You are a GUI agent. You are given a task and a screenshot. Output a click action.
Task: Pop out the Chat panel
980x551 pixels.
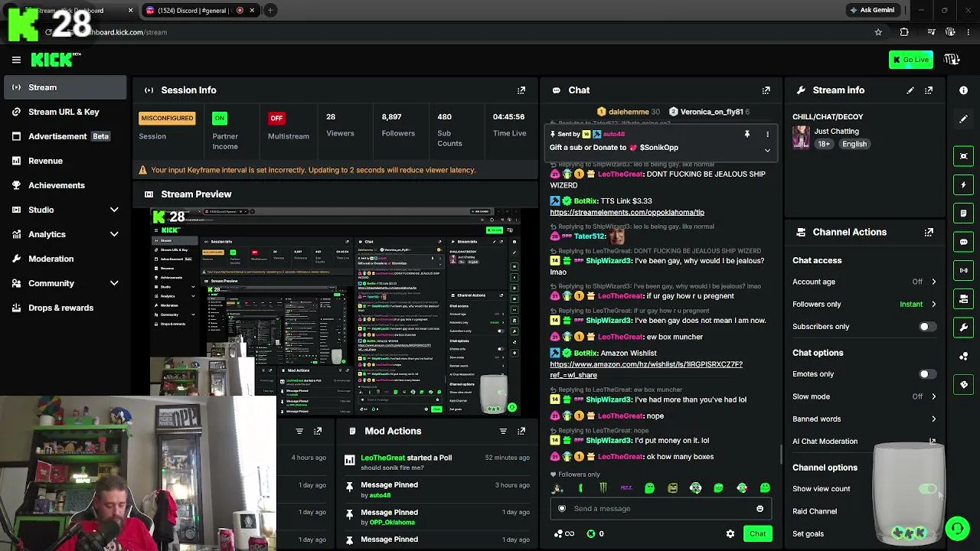pos(766,90)
